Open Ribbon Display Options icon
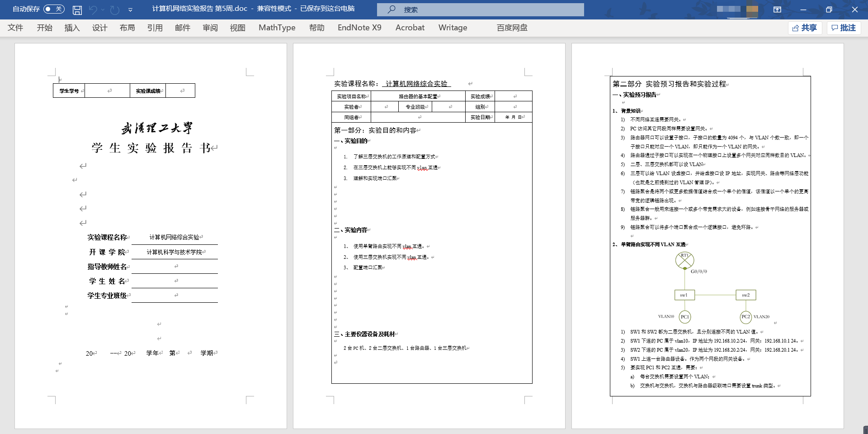Screen dimensions: 868x434 click(x=777, y=10)
